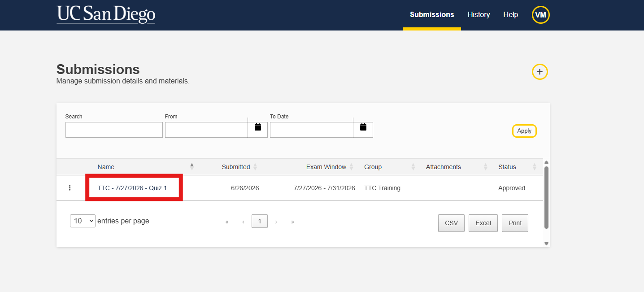Open row actions menu for TTC Quiz 1
The image size is (644, 292).
coord(70,188)
